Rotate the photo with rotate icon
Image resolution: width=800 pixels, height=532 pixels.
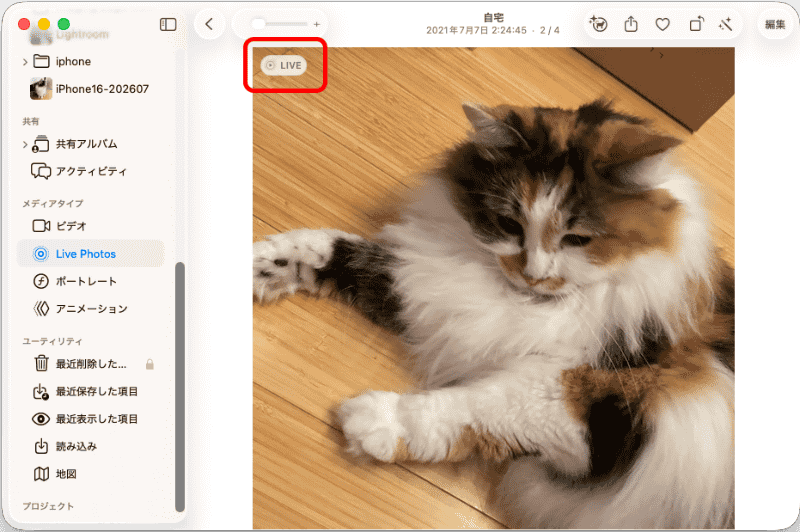pyautogui.click(x=696, y=24)
